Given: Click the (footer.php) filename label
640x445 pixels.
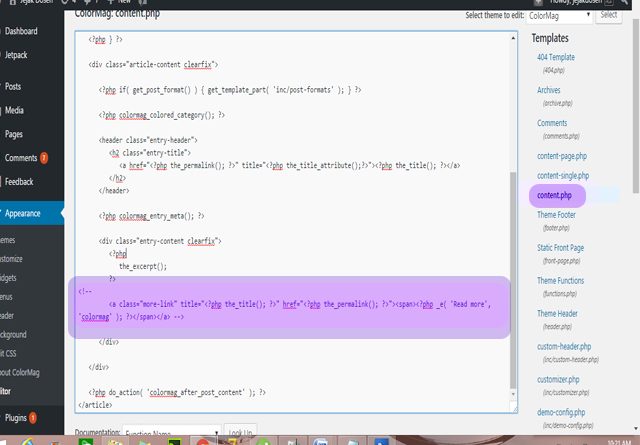Looking at the screenshot, I should pyautogui.click(x=556, y=228).
